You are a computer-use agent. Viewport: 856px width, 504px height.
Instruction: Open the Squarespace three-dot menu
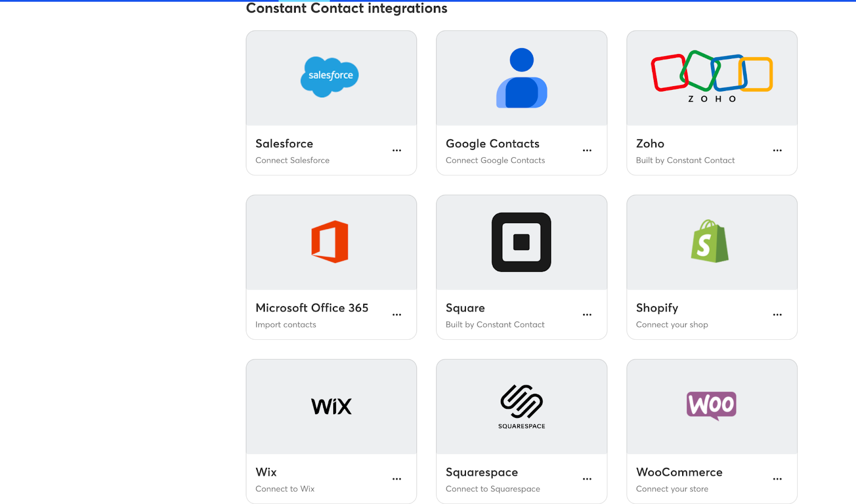tap(587, 479)
